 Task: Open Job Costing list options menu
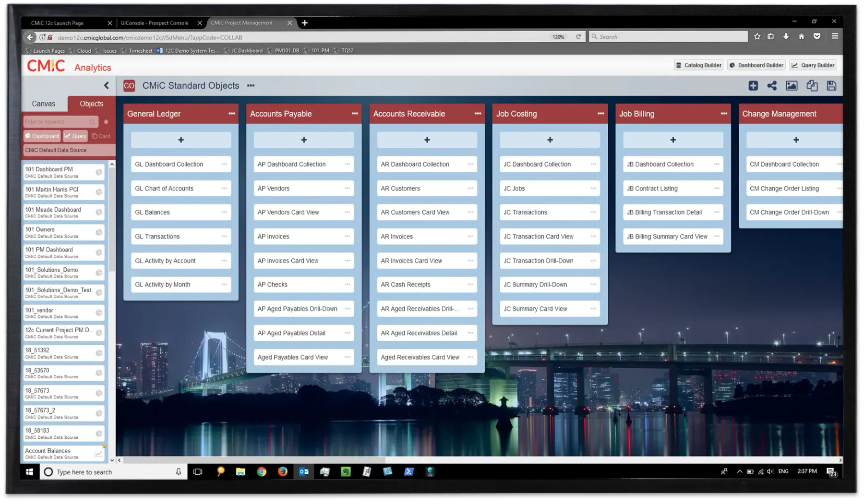click(600, 114)
